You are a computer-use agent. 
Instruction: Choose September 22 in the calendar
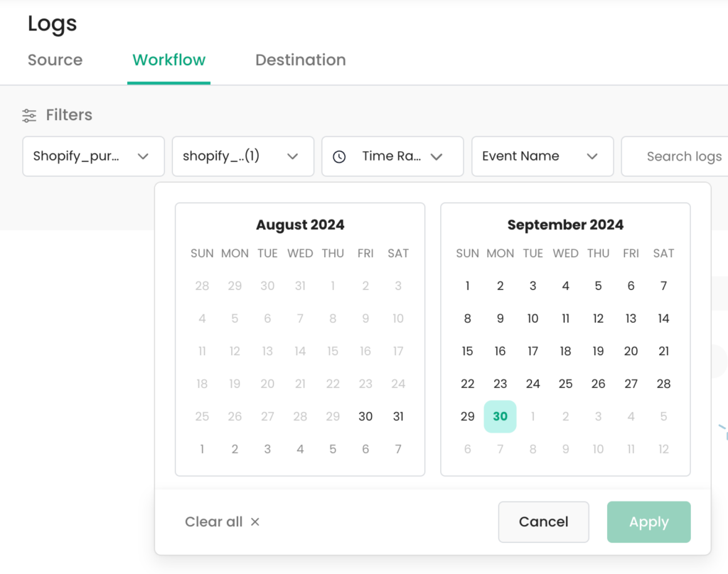coord(468,384)
